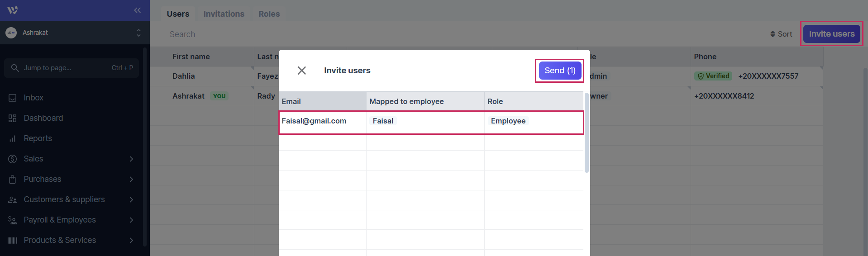Image resolution: width=868 pixels, height=256 pixels.
Task: Click the Sort control
Action: click(x=781, y=34)
